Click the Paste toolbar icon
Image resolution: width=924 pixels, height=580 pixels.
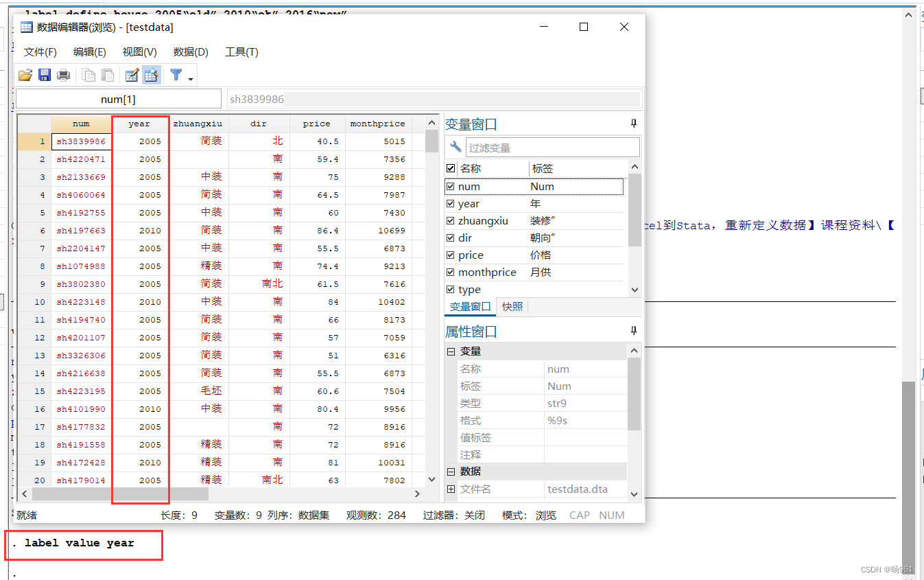click(108, 75)
